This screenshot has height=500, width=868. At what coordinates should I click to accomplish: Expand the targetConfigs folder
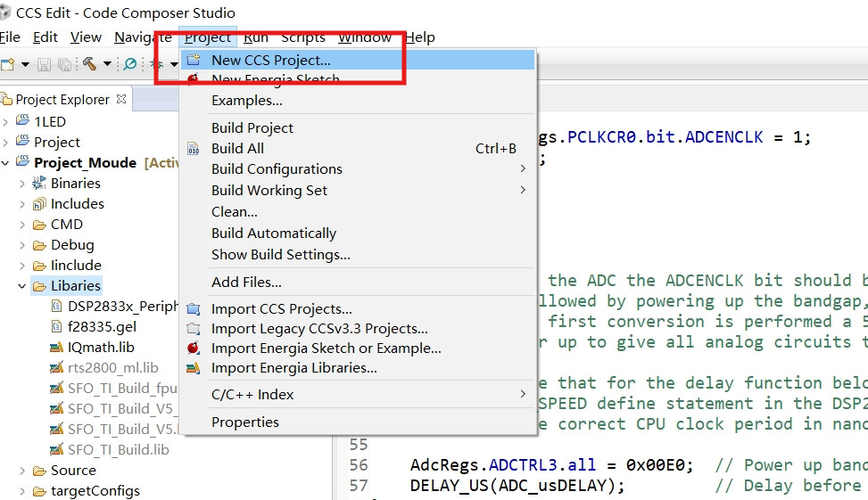click(22, 491)
